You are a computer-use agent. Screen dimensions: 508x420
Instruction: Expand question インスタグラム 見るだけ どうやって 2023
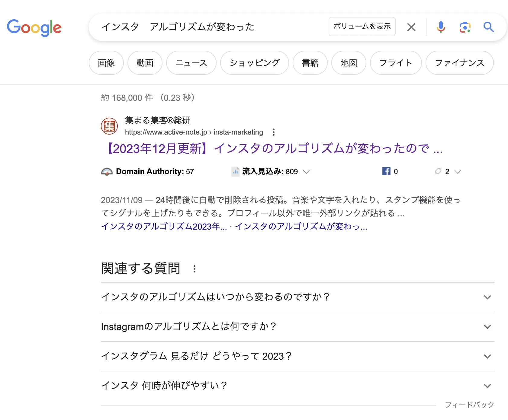click(297, 356)
